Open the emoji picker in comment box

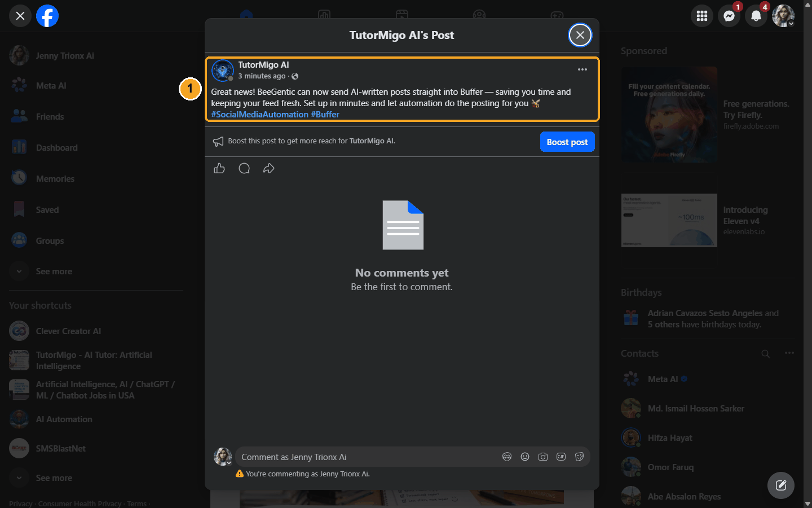(x=525, y=457)
